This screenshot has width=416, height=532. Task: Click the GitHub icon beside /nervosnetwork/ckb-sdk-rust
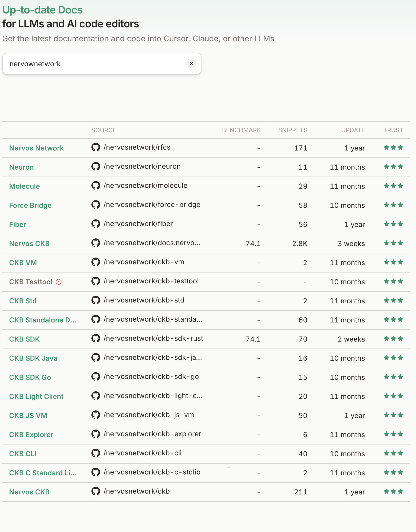click(x=96, y=338)
